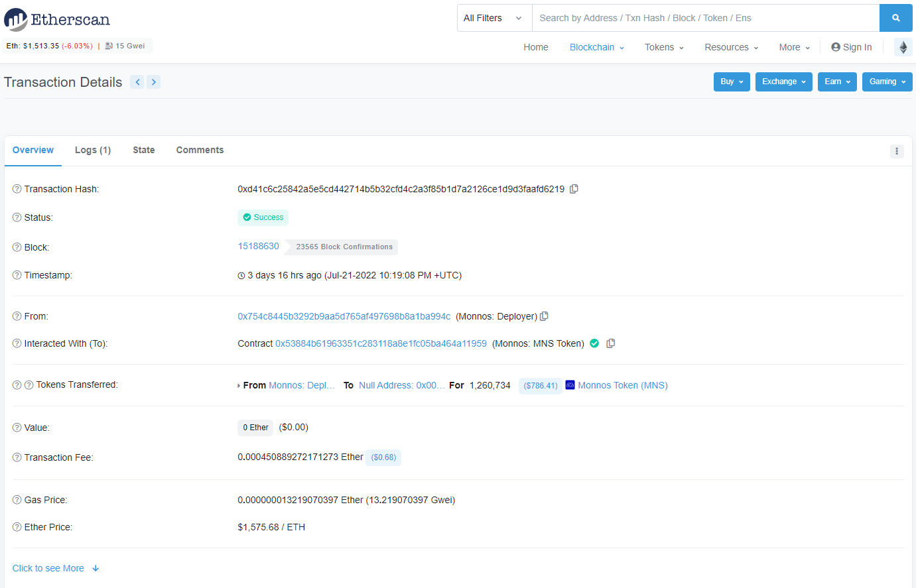Click help icon next to From
This screenshot has width=916, height=588.
pyautogui.click(x=17, y=316)
